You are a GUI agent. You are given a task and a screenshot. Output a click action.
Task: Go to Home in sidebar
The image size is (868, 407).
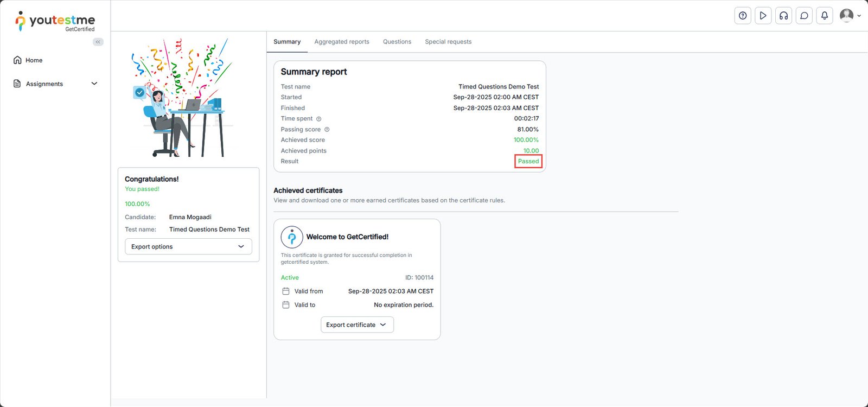pyautogui.click(x=34, y=60)
